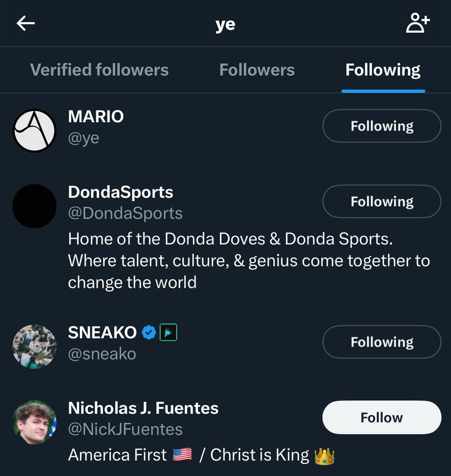Open the @DondaSports handle link
Image resolution: width=451 pixels, height=476 pixels.
[125, 213]
